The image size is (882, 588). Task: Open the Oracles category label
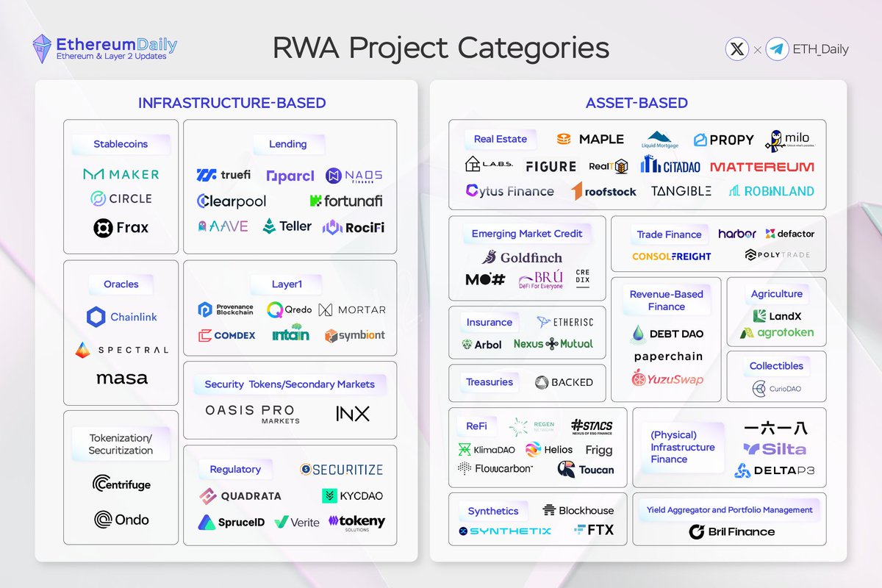tap(120, 284)
